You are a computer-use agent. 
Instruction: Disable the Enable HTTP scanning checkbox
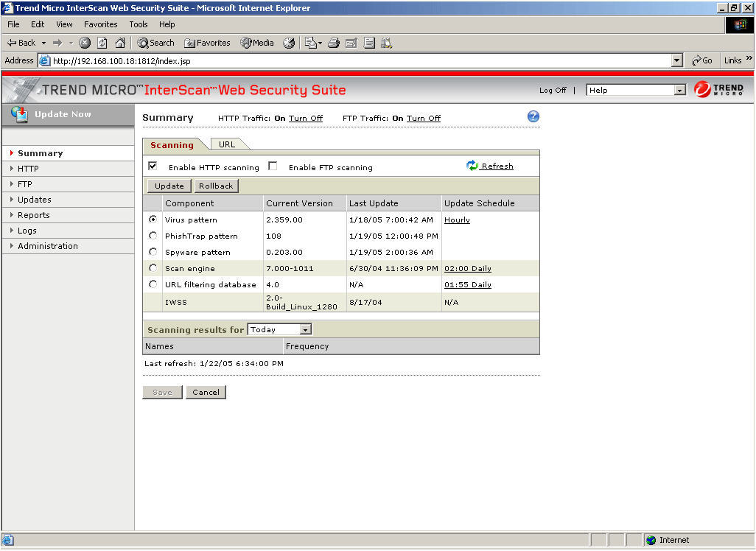pyautogui.click(x=153, y=166)
